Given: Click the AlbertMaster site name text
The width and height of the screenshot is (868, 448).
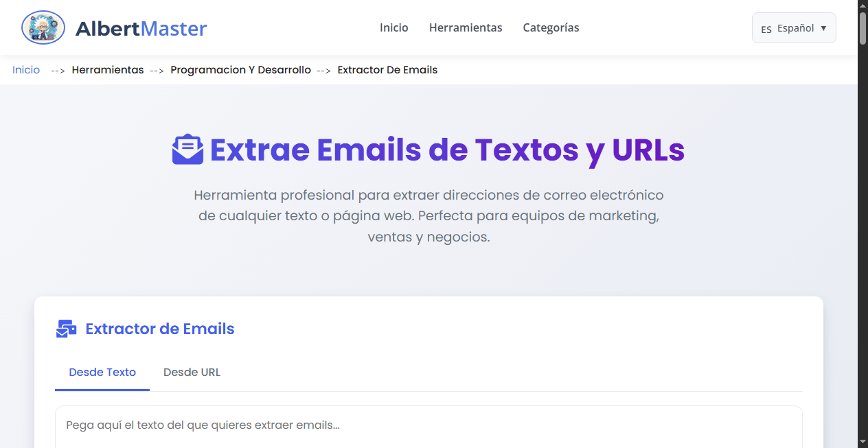Looking at the screenshot, I should (141, 28).
